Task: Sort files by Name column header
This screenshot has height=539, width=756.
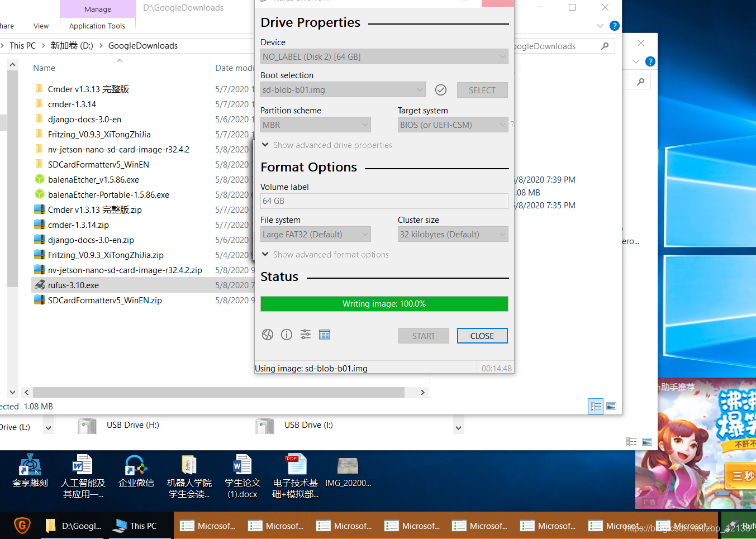Action: click(44, 68)
